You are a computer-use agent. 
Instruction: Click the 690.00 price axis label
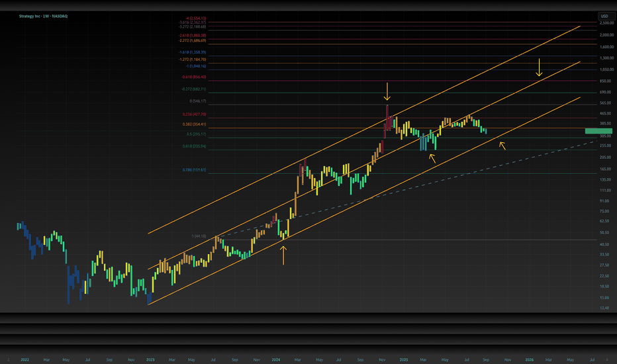click(x=605, y=92)
